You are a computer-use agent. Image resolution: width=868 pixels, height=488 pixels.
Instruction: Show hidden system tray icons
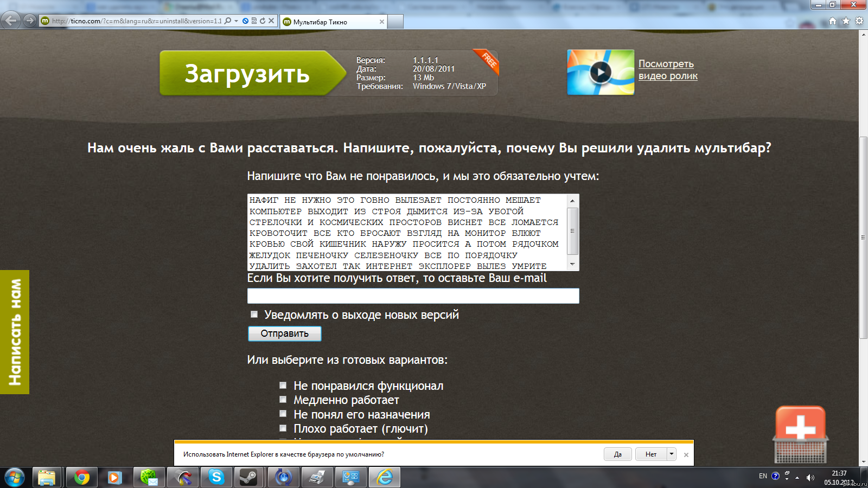tap(797, 478)
